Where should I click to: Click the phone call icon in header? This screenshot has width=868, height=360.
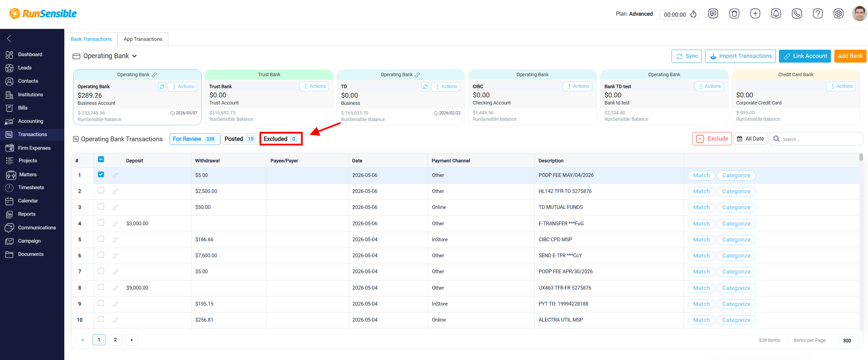(x=797, y=14)
